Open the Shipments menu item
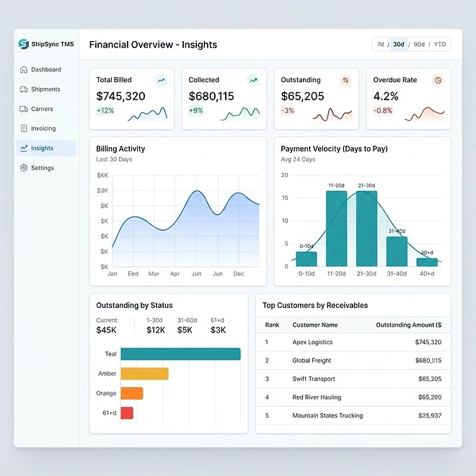The width and height of the screenshot is (476, 476). (46, 89)
